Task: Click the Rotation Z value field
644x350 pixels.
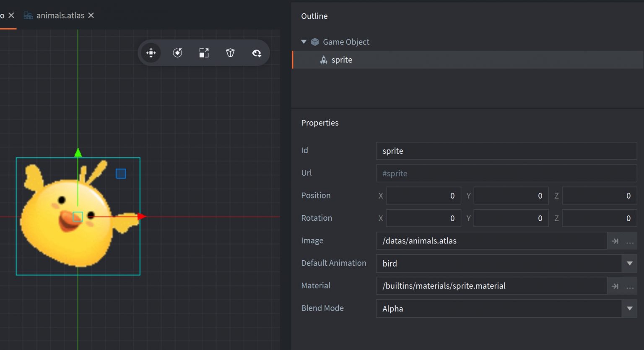Action: (x=599, y=218)
